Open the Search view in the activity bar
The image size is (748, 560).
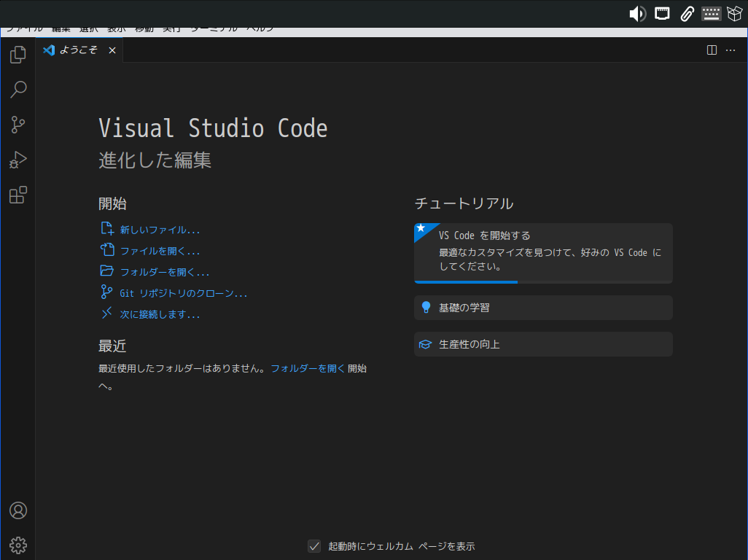pos(17,89)
